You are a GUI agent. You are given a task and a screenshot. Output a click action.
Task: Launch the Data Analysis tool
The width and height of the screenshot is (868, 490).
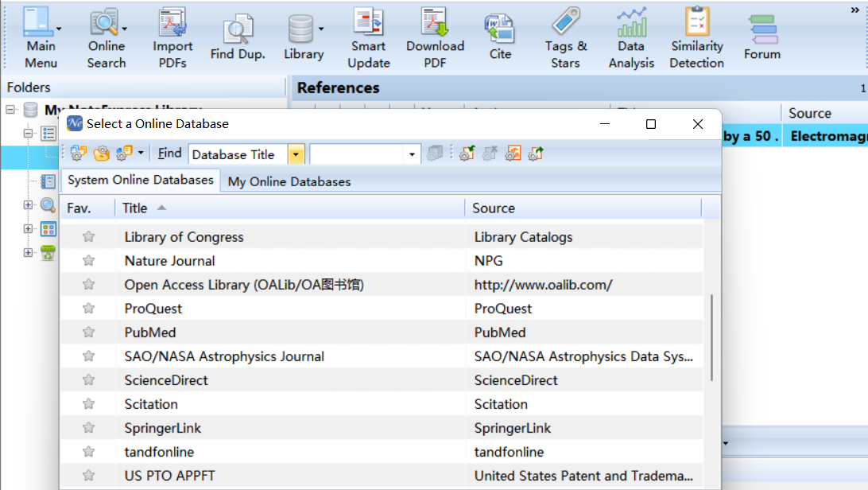pyautogui.click(x=631, y=37)
